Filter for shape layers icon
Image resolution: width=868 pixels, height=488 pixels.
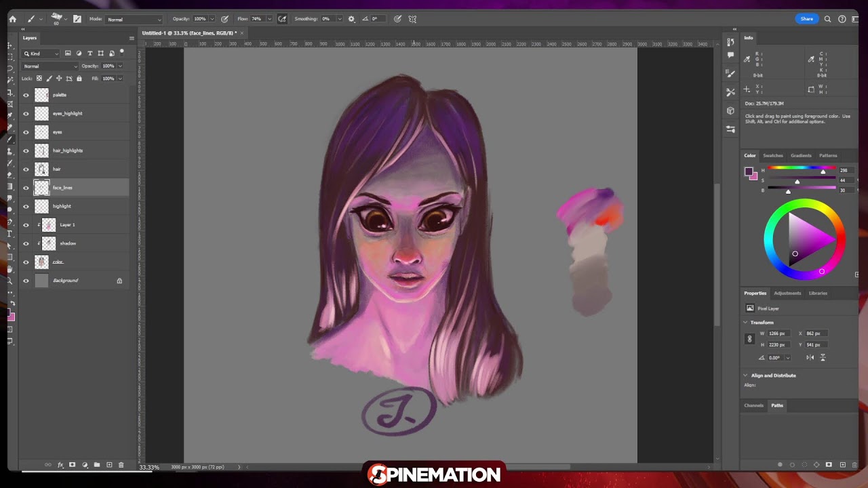100,54
